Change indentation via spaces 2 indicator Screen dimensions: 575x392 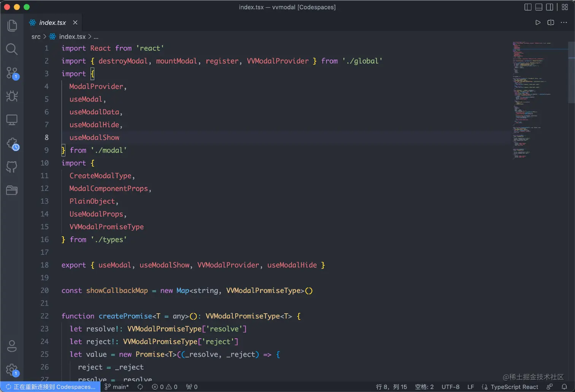[x=424, y=387]
